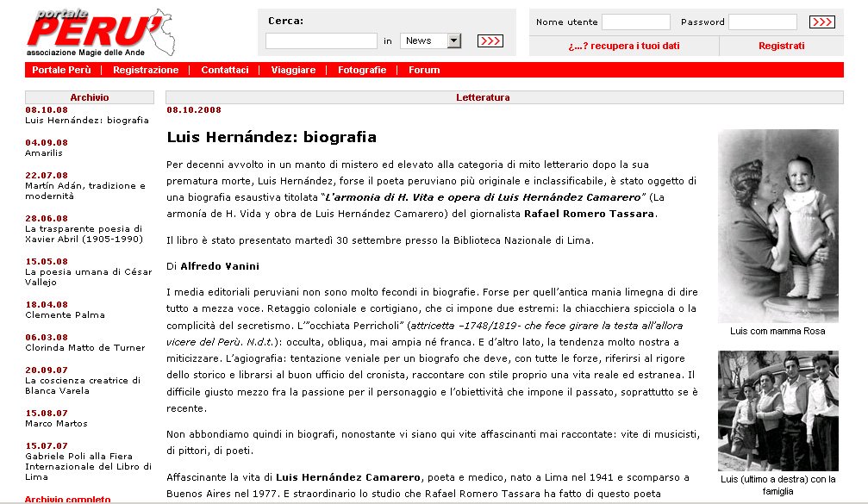Click the photo of Luis com mamma Rosa

pos(777,226)
